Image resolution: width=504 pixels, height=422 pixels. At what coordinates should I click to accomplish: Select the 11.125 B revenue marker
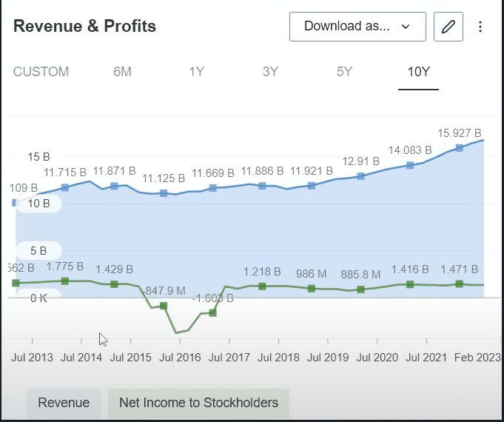tap(164, 193)
